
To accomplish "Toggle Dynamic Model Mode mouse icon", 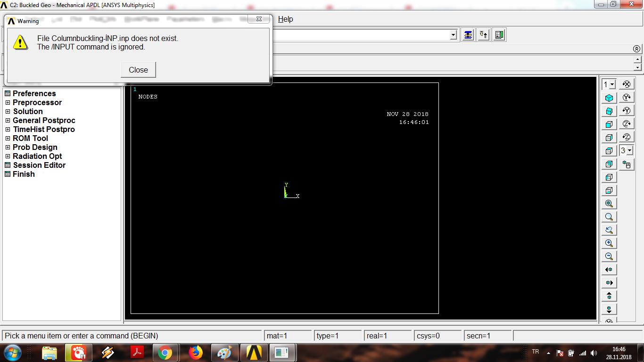I will coord(627,165).
